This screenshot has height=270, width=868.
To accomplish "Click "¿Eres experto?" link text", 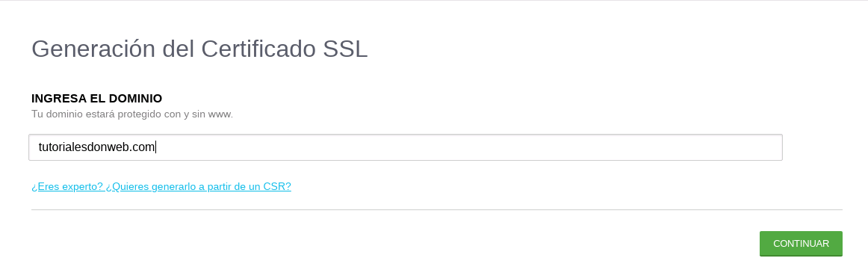I will pyautogui.click(x=67, y=186).
